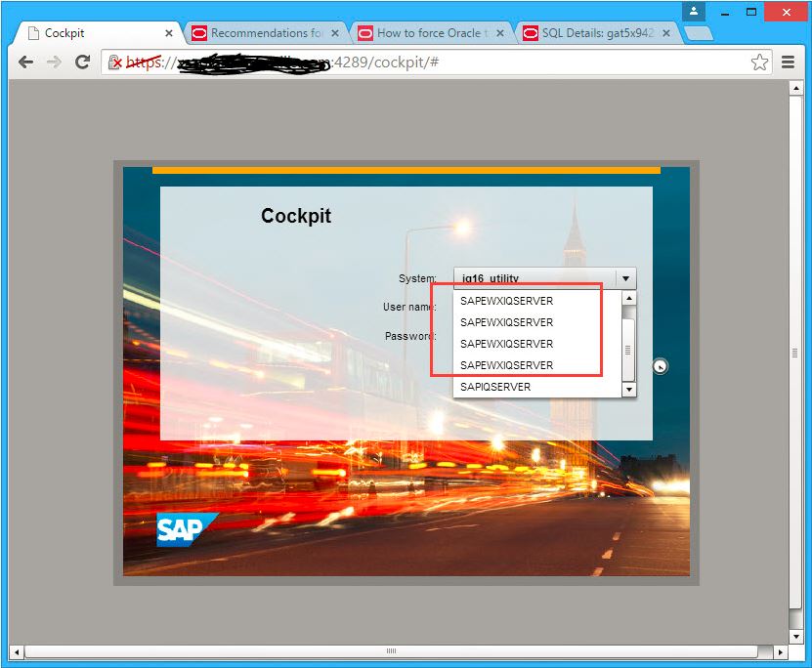The width and height of the screenshot is (812, 668).
Task: Collapse the System dropdown using its arrow
Action: pyautogui.click(x=625, y=278)
